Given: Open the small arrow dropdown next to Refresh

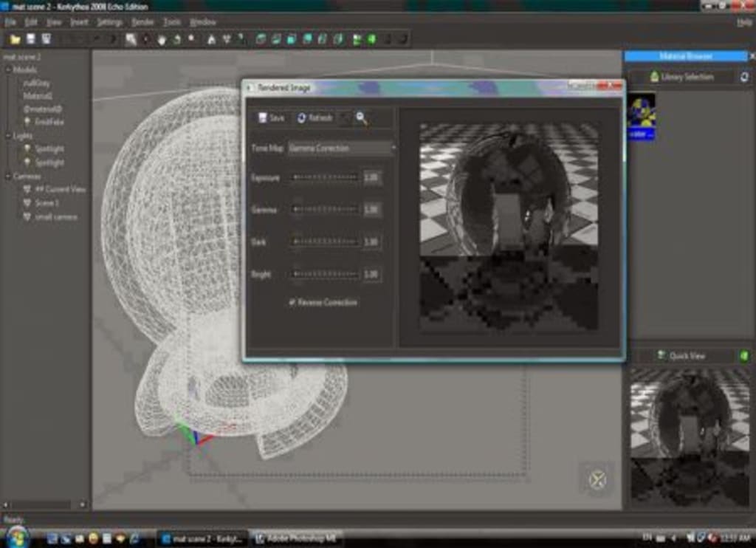Looking at the screenshot, I should 343,117.
